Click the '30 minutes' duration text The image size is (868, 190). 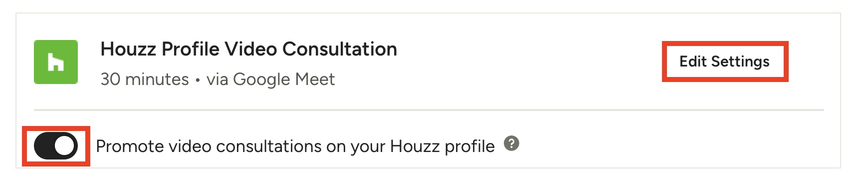point(145,79)
